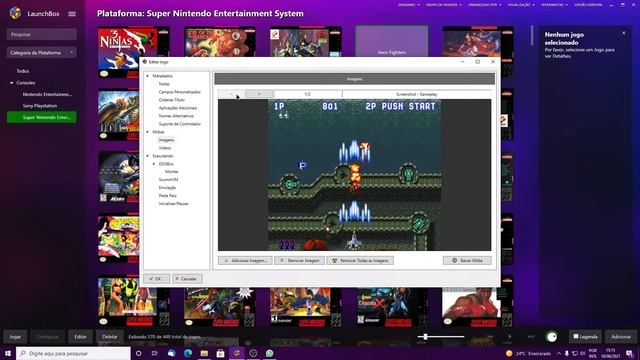The width and height of the screenshot is (640, 360).
Task: Open the Ferramentas menu
Action: pos(554,5)
